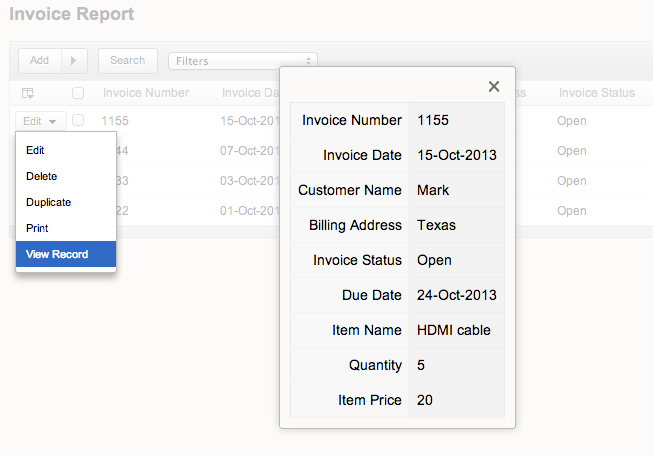
Task: Open the Filters dropdown
Action: 243,61
